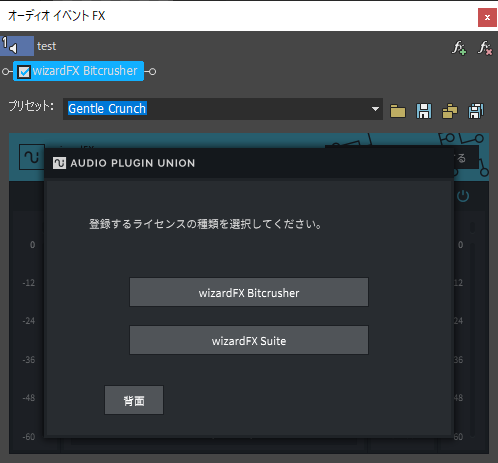Image resolution: width=498 pixels, height=463 pixels.
Task: Open preset folder icon
Action: click(398, 111)
